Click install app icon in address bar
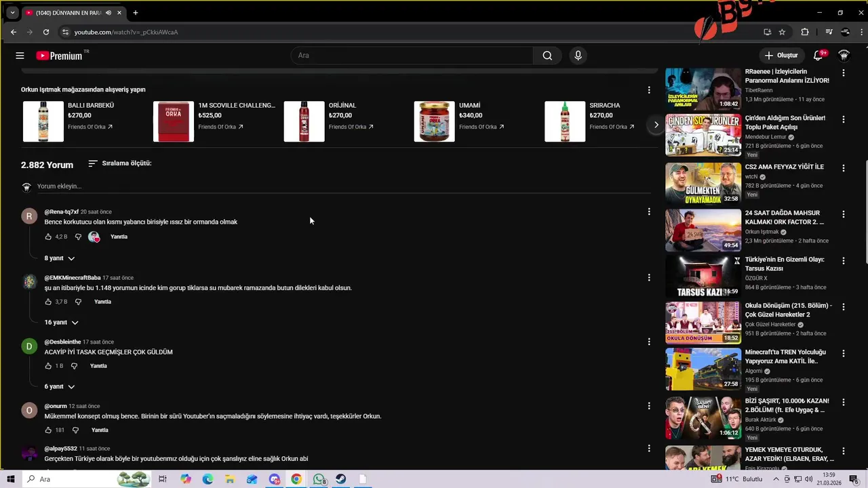 [x=767, y=32]
